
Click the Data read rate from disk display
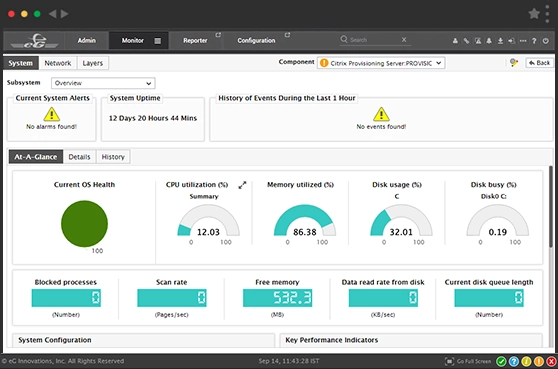(383, 298)
